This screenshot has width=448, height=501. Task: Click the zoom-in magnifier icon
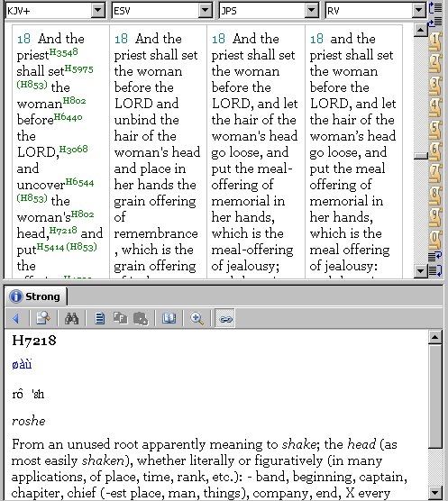[197, 319]
